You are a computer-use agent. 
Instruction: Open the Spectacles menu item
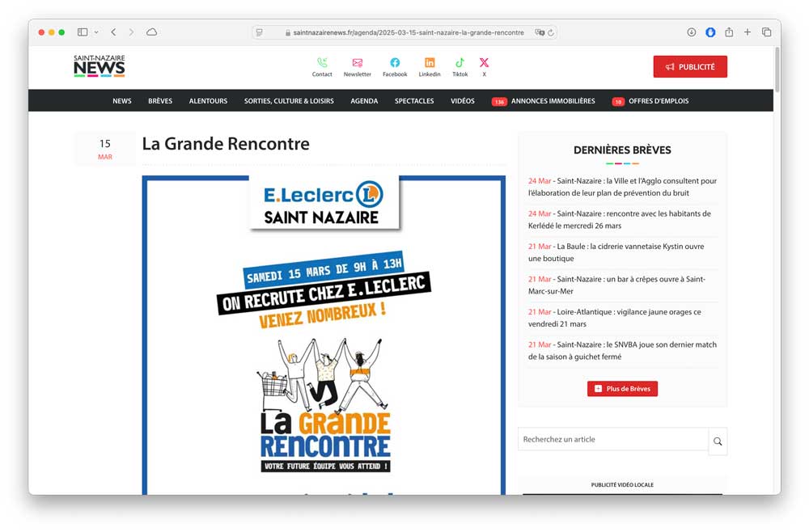click(x=414, y=101)
